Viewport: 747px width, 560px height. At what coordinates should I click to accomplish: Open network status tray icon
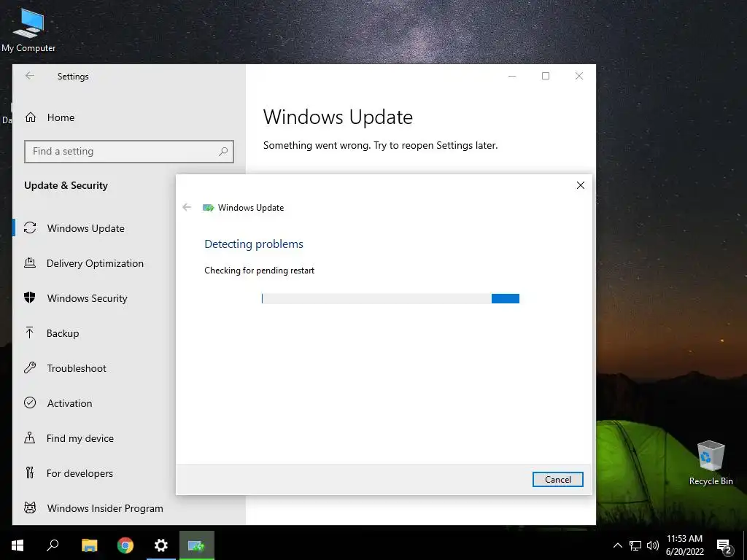(x=635, y=545)
